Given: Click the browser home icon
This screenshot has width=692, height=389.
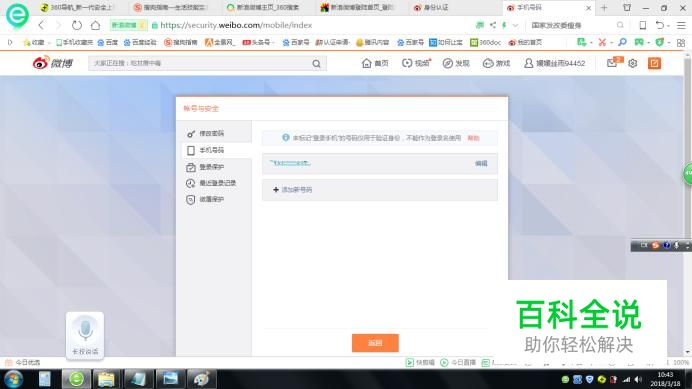Looking at the screenshot, I should [95, 25].
